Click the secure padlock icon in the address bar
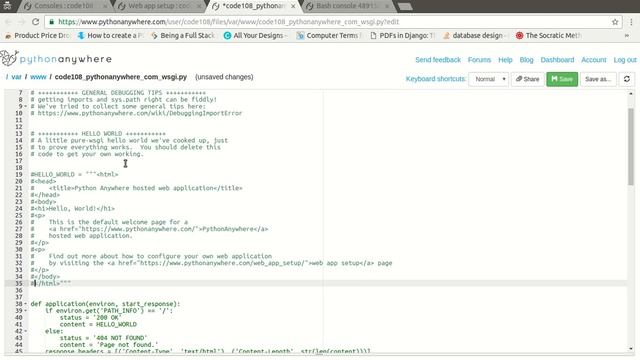This screenshot has height=360, width=640. coord(51,22)
